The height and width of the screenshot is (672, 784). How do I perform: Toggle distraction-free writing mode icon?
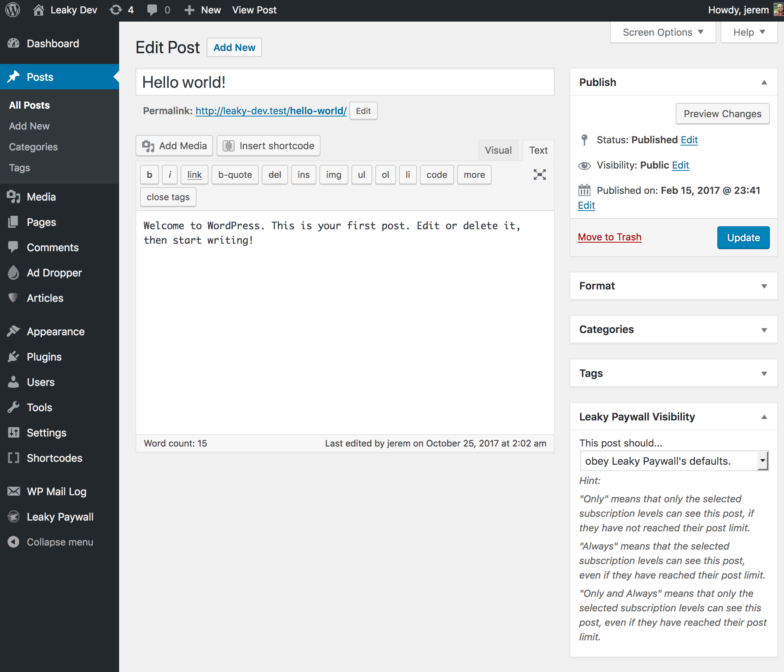[x=539, y=175]
